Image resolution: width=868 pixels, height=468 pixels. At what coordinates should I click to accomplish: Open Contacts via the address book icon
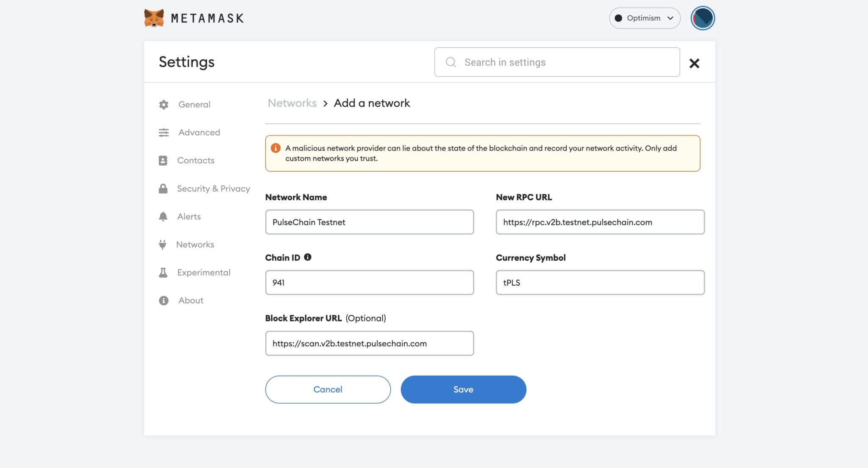(163, 161)
